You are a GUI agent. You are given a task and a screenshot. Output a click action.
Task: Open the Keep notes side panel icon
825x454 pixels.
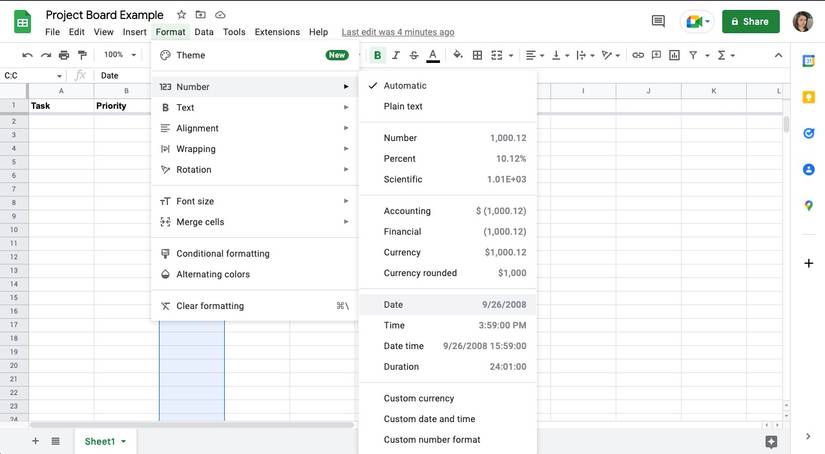click(808, 97)
